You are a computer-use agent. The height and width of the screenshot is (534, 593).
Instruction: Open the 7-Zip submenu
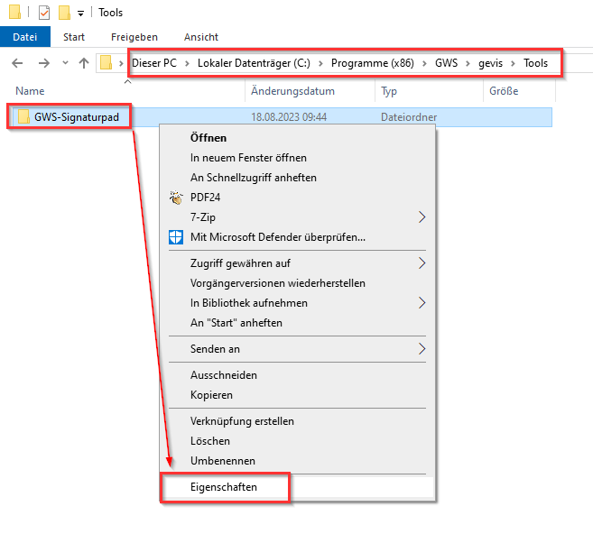297,217
